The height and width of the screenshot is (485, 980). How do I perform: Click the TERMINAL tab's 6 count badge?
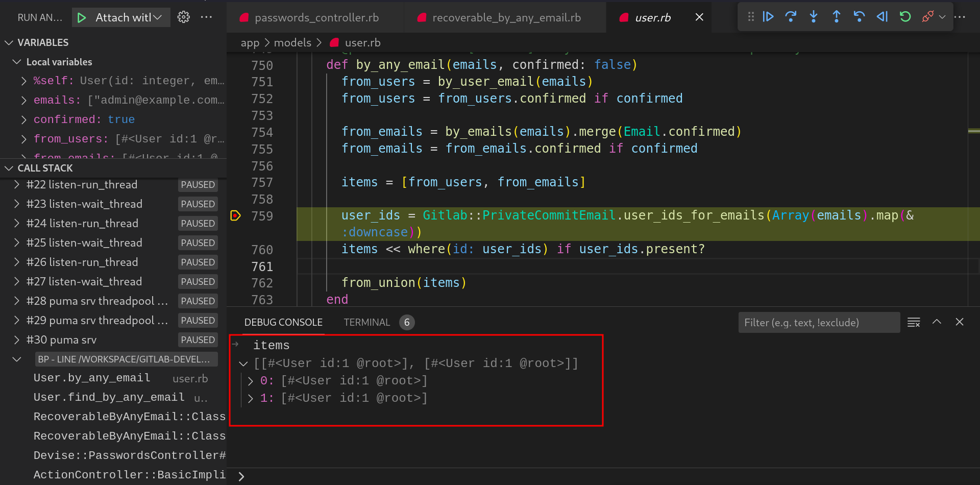[407, 322]
